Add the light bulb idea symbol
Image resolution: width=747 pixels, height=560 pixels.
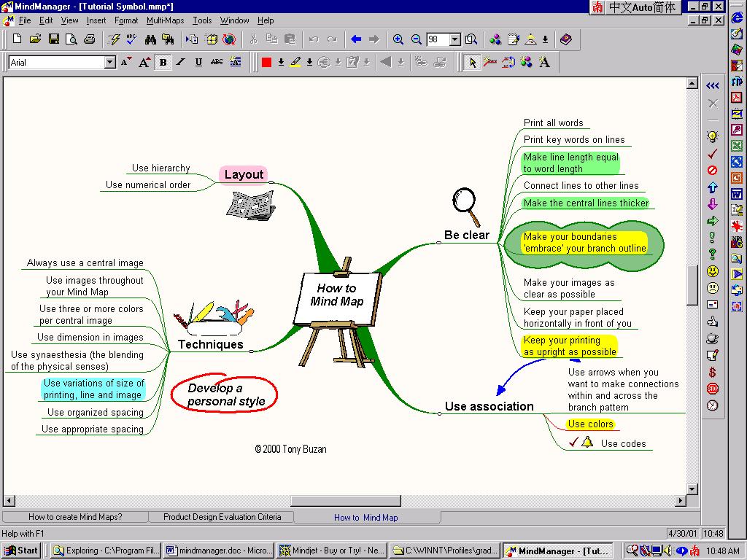point(712,137)
